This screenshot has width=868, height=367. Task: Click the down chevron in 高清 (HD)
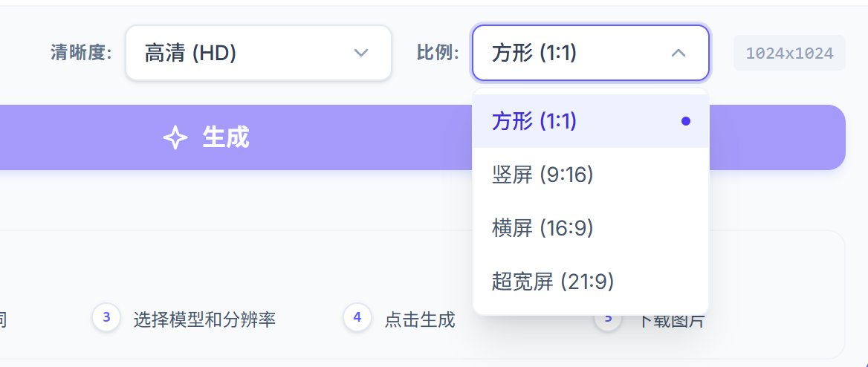tap(361, 53)
